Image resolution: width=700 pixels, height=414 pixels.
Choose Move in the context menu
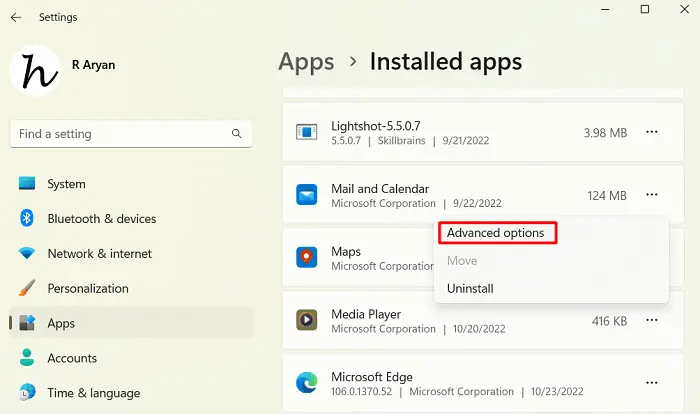pyautogui.click(x=462, y=260)
